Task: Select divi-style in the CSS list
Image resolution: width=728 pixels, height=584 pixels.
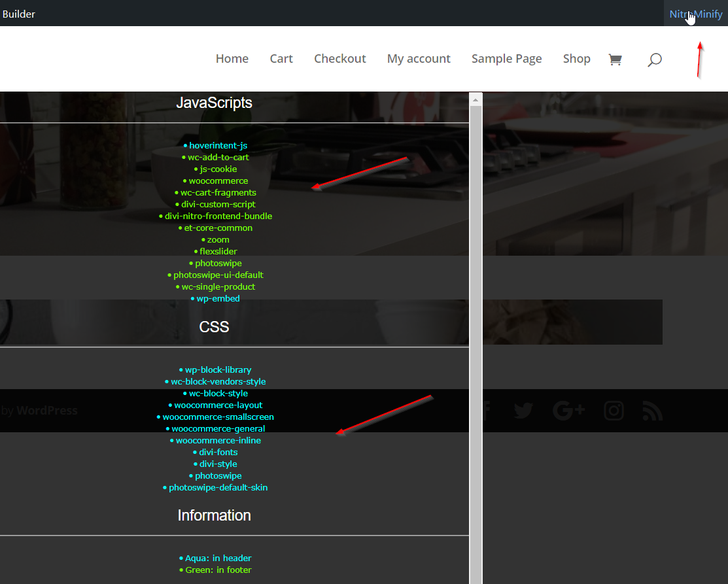Action: 218,464
